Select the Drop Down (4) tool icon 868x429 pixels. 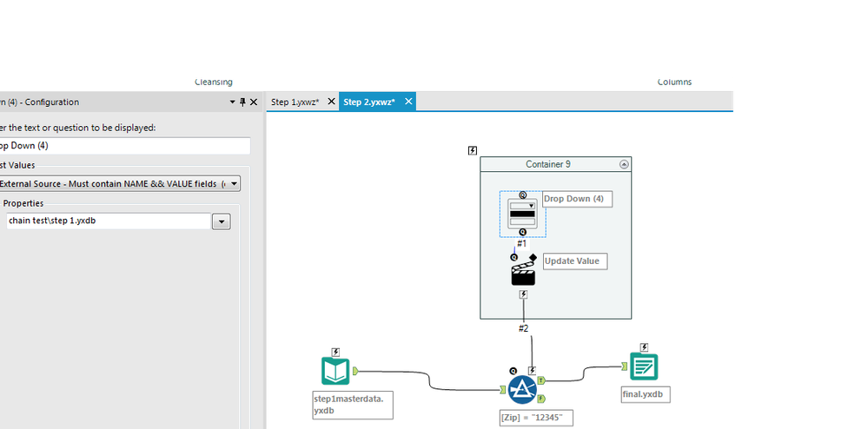(x=522, y=214)
